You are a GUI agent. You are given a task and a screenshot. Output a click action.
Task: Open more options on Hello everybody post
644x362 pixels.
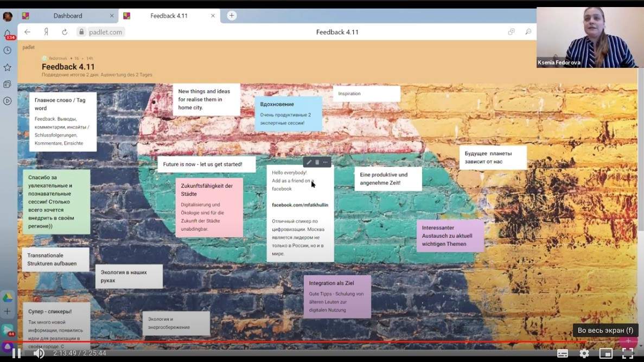click(326, 162)
